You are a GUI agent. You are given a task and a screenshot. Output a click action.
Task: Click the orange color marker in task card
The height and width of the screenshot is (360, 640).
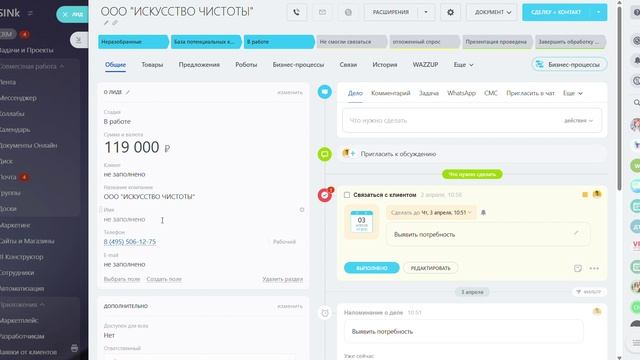[x=585, y=195]
